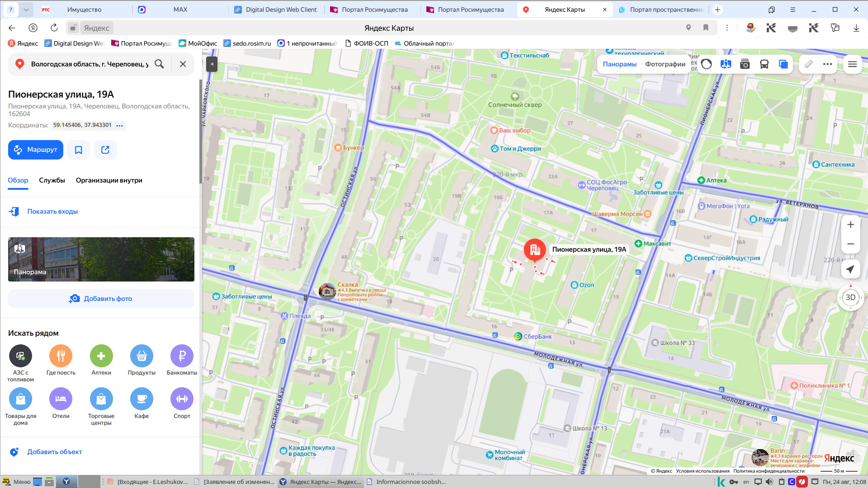This screenshot has height=488, width=868.
Task: Search nearby Товары для дома
Action: click(20, 407)
